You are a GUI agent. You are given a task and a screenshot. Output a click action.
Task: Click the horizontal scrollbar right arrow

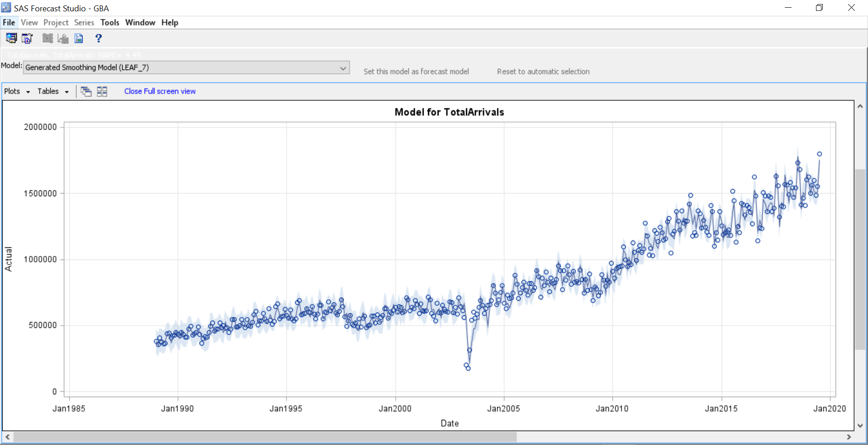849,437
